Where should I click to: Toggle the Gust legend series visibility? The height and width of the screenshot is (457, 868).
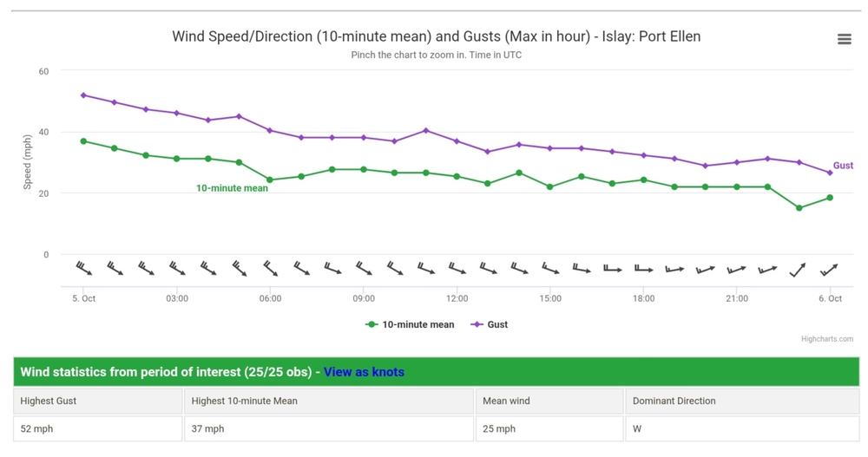[490, 324]
